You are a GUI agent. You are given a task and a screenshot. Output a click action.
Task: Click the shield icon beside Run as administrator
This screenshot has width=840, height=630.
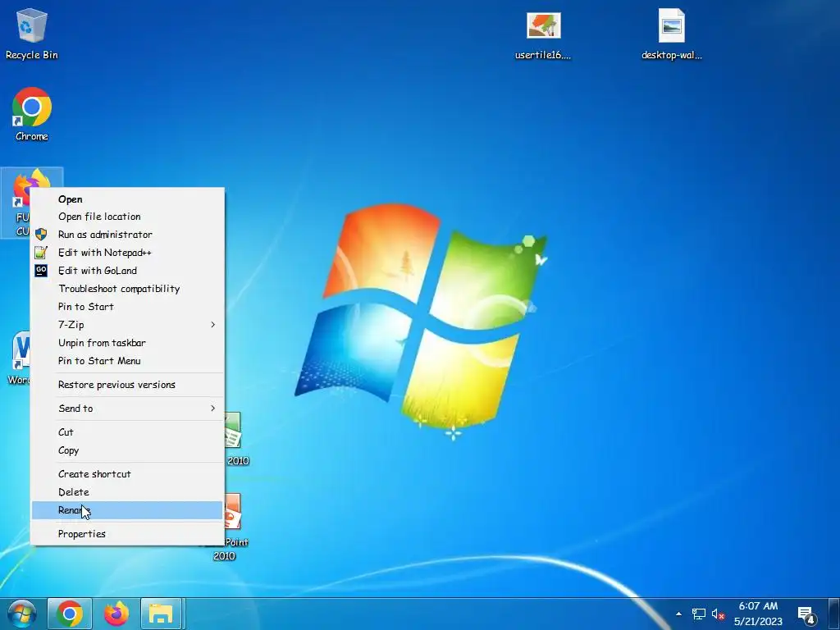point(41,234)
